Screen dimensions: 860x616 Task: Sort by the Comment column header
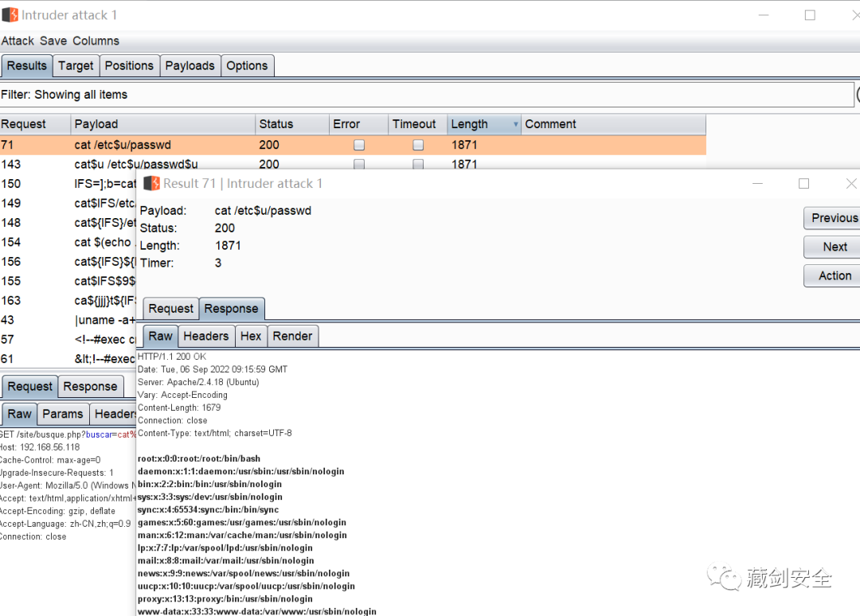coord(613,124)
